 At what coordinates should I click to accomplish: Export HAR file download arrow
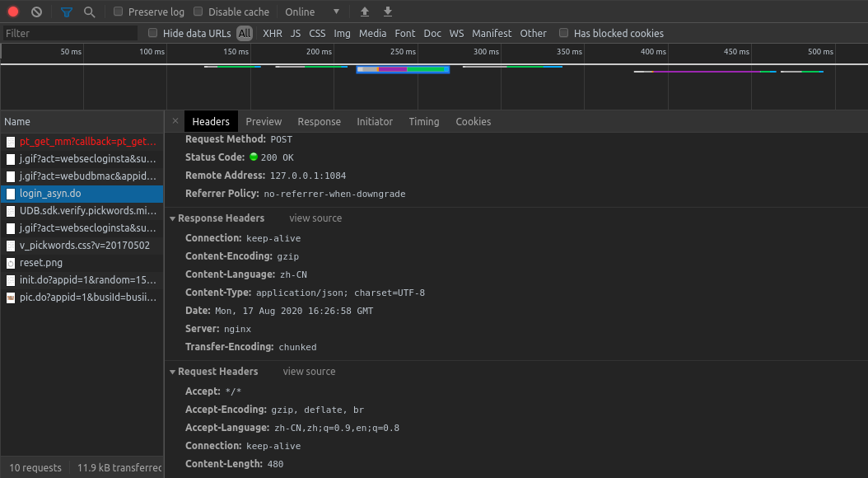click(388, 12)
